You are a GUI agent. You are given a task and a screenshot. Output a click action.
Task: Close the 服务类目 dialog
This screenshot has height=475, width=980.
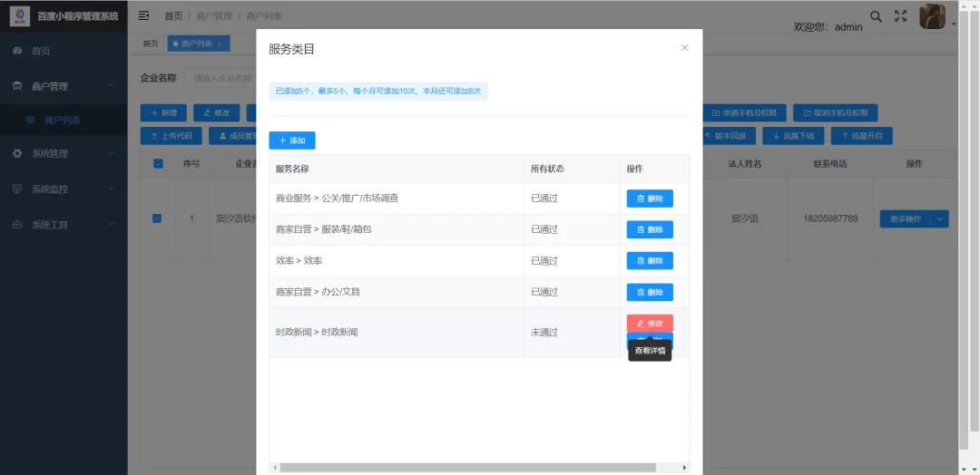click(684, 47)
